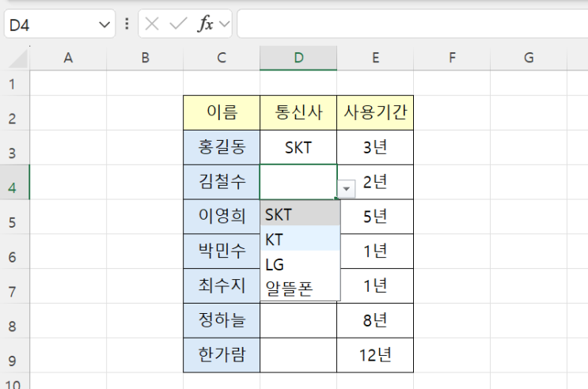Click the Enter checkmark icon in formula bar
Screen dimensions: 588x389
178,24
